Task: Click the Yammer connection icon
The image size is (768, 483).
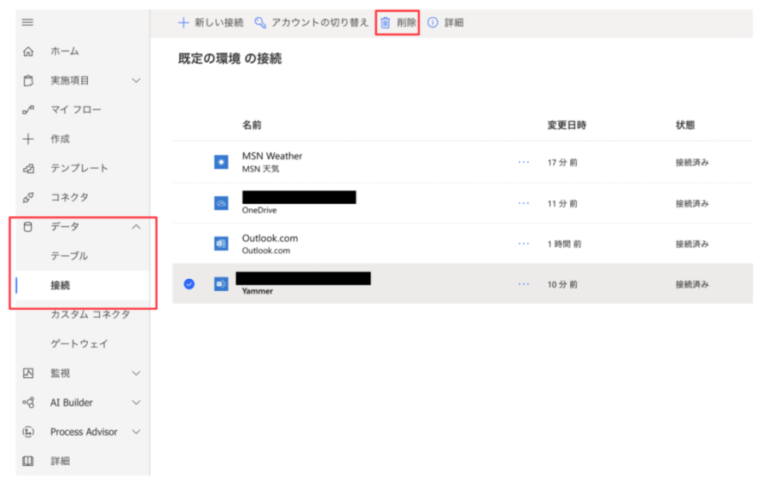Action: coord(221,284)
